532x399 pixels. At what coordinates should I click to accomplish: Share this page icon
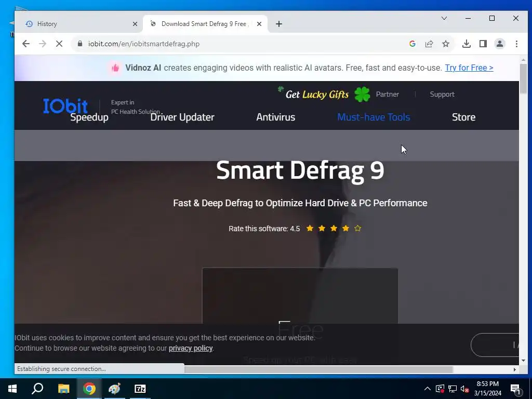(x=429, y=44)
